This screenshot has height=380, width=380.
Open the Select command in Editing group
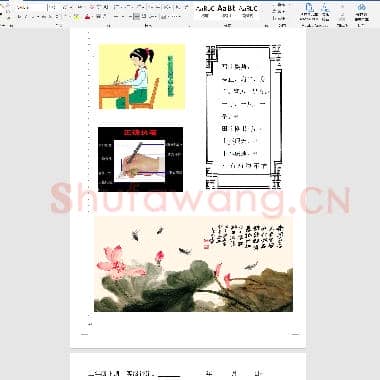pyautogui.click(x=279, y=18)
